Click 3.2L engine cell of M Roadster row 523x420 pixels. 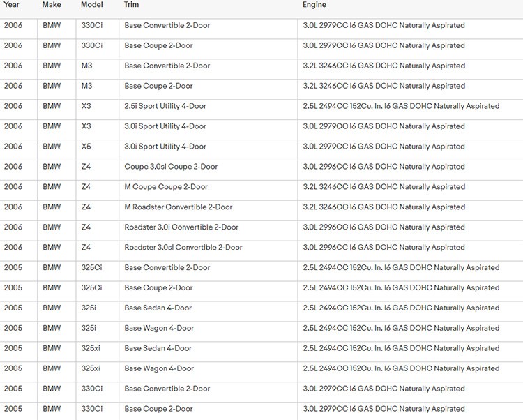pos(384,207)
